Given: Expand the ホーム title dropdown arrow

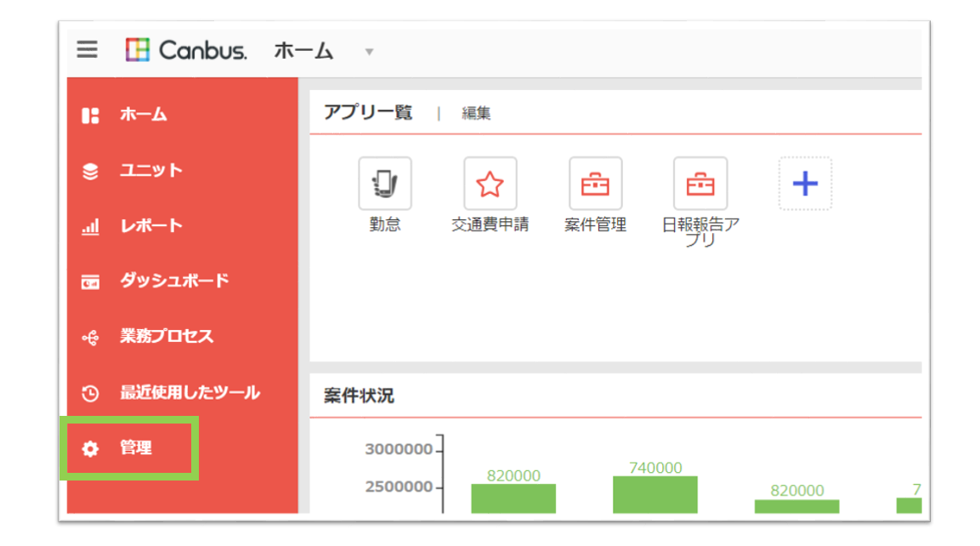Looking at the screenshot, I should [x=370, y=52].
